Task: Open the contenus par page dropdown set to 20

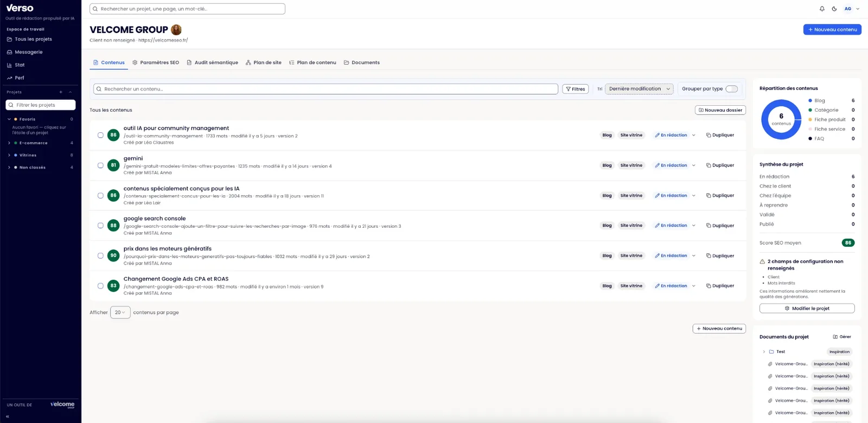Action: click(120, 312)
